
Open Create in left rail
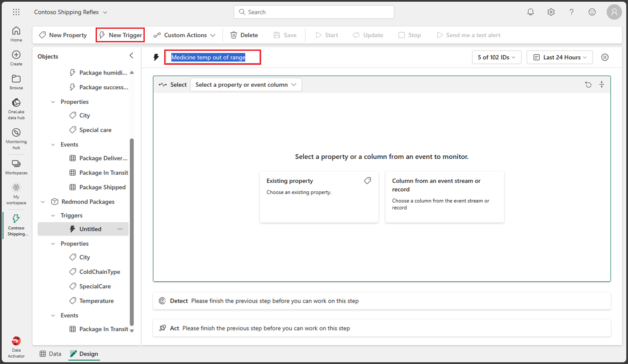tap(16, 58)
